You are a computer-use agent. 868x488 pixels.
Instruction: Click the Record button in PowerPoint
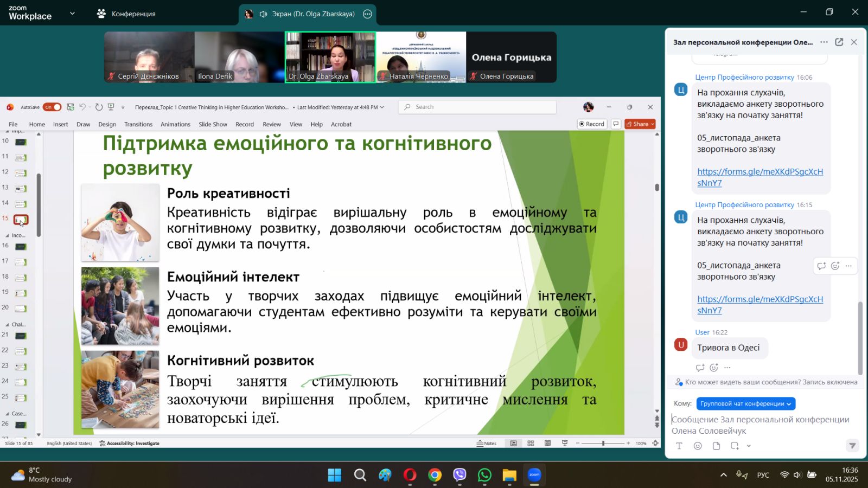591,124
